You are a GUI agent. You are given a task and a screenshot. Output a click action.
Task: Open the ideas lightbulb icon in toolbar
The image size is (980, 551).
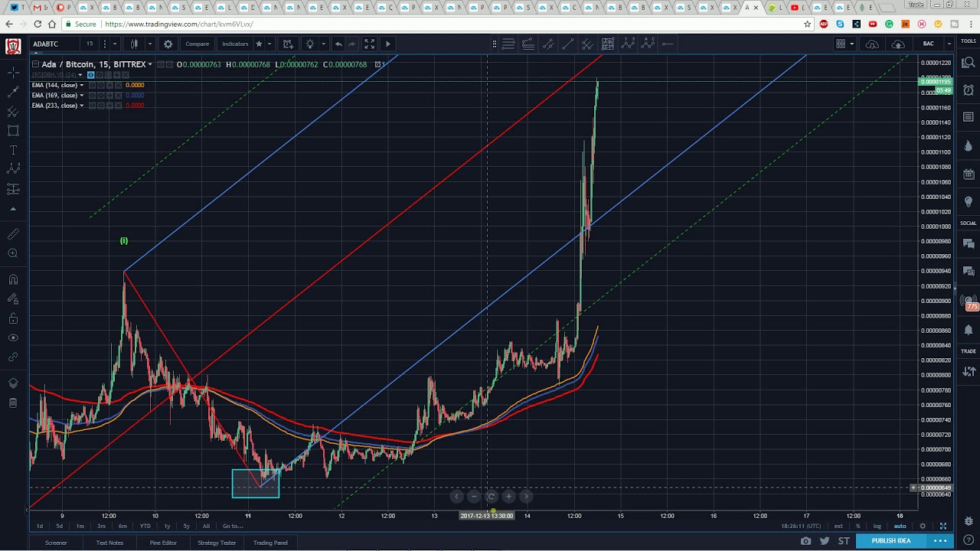[310, 44]
